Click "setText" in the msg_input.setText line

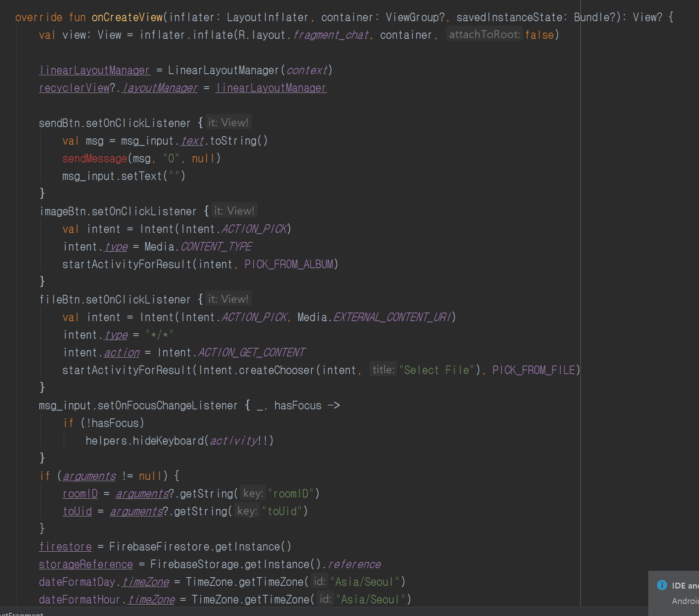141,176
